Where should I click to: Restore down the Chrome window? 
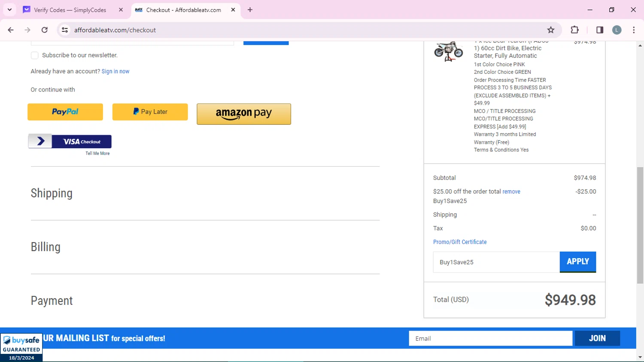(x=611, y=9)
